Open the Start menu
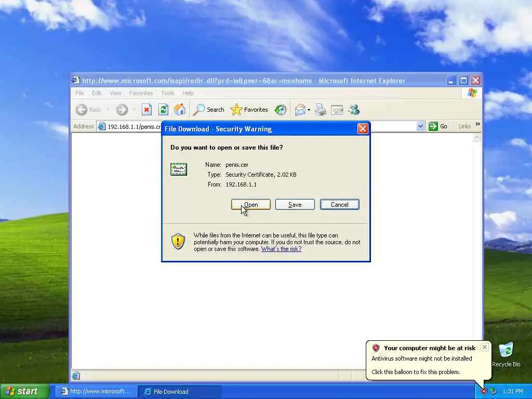532x399 pixels. point(24,391)
